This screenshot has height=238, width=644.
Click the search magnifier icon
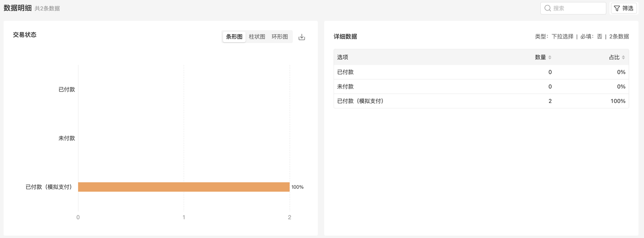coord(547,8)
